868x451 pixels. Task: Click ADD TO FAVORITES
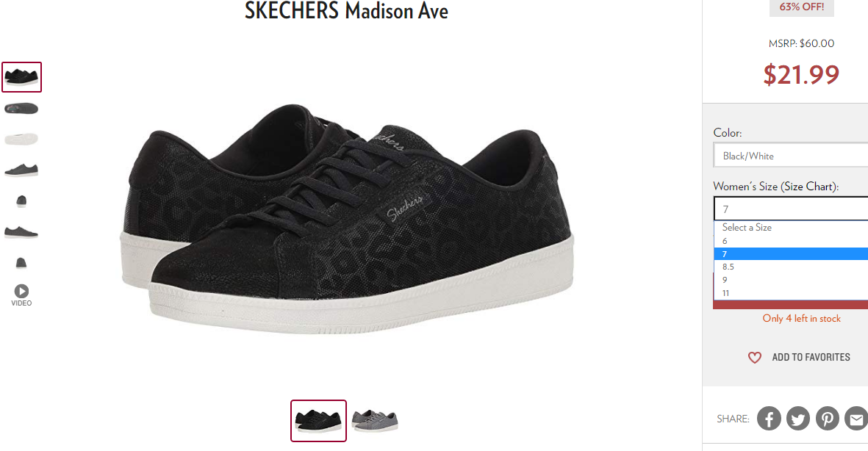pos(811,358)
